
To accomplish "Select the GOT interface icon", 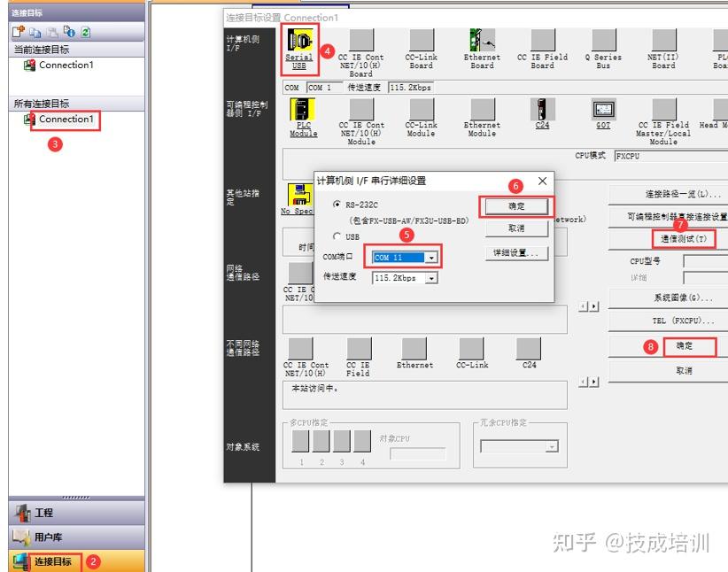I will [604, 110].
